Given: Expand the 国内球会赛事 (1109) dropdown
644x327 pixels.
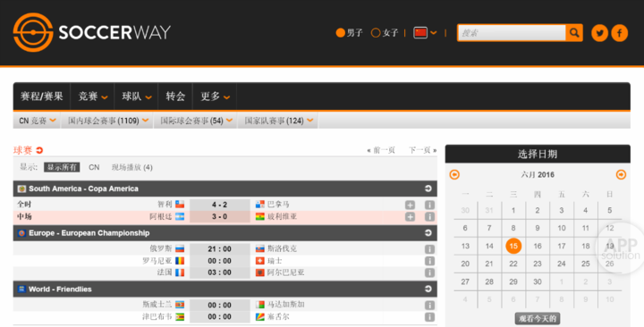Looking at the screenshot, I should coord(107,121).
